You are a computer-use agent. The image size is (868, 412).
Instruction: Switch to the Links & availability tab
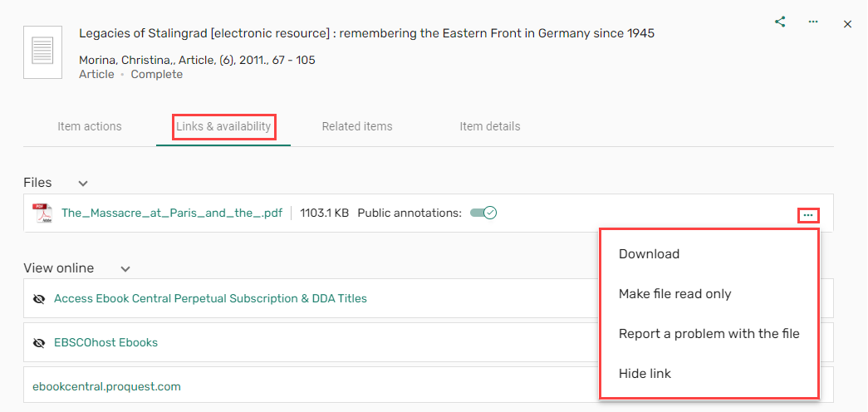pyautogui.click(x=223, y=126)
